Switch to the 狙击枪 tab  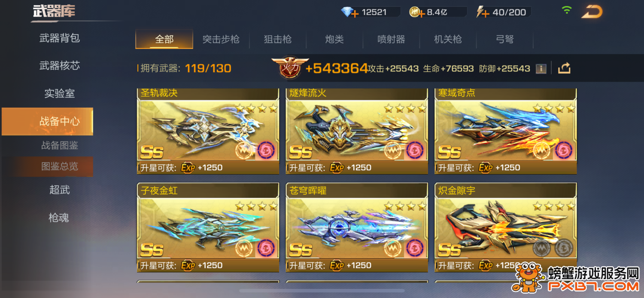(278, 40)
